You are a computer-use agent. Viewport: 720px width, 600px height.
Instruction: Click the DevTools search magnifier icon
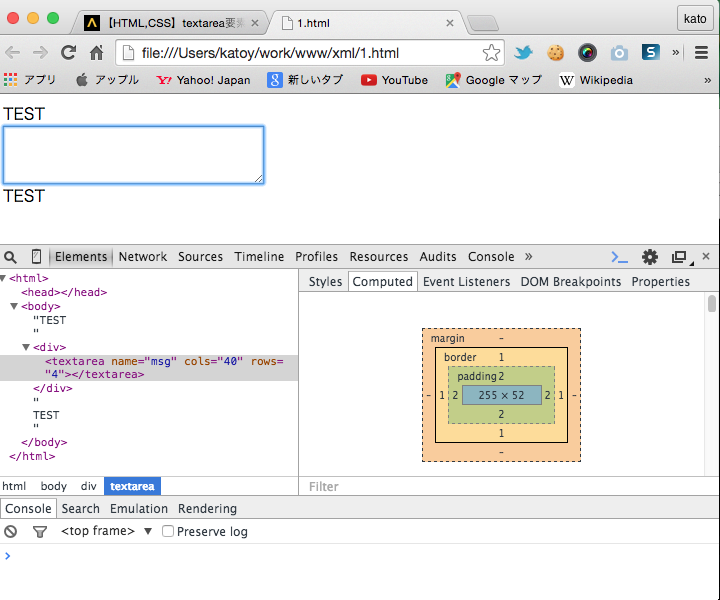coord(11,257)
